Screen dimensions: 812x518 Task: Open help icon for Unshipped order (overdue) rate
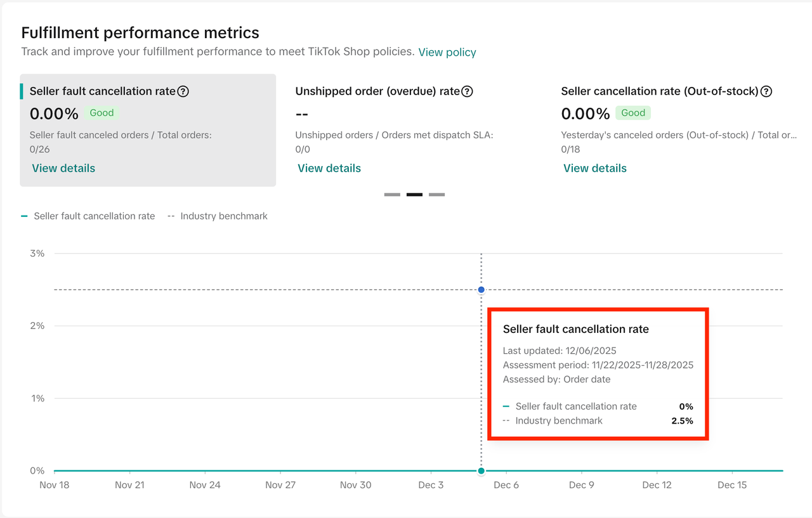pyautogui.click(x=467, y=91)
